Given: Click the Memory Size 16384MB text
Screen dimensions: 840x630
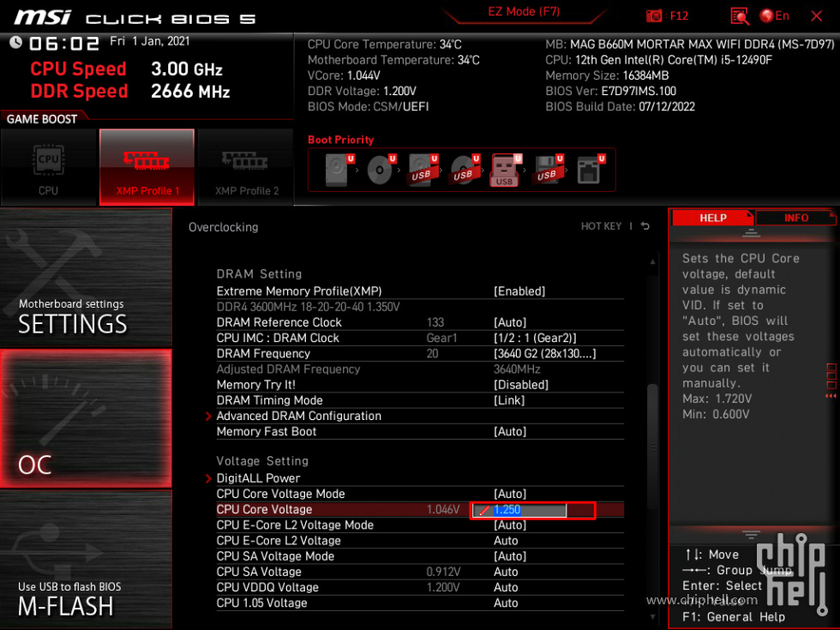Looking at the screenshot, I should pyautogui.click(x=607, y=75).
